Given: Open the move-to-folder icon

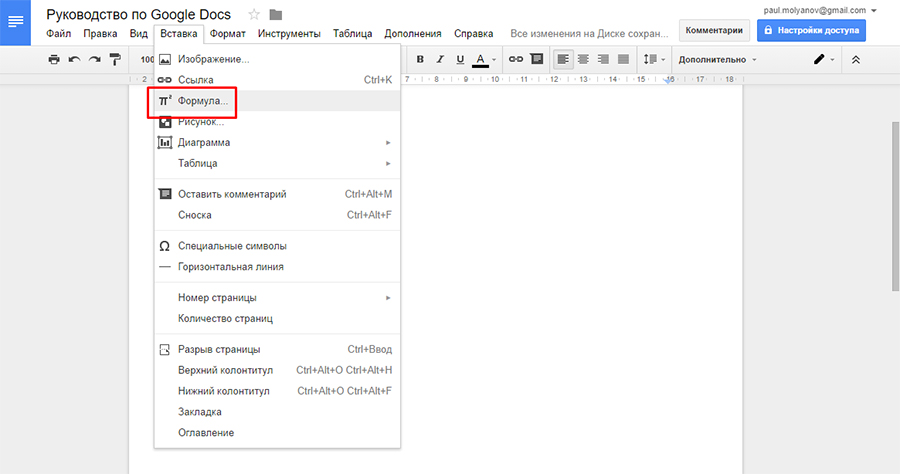Looking at the screenshot, I should [276, 15].
